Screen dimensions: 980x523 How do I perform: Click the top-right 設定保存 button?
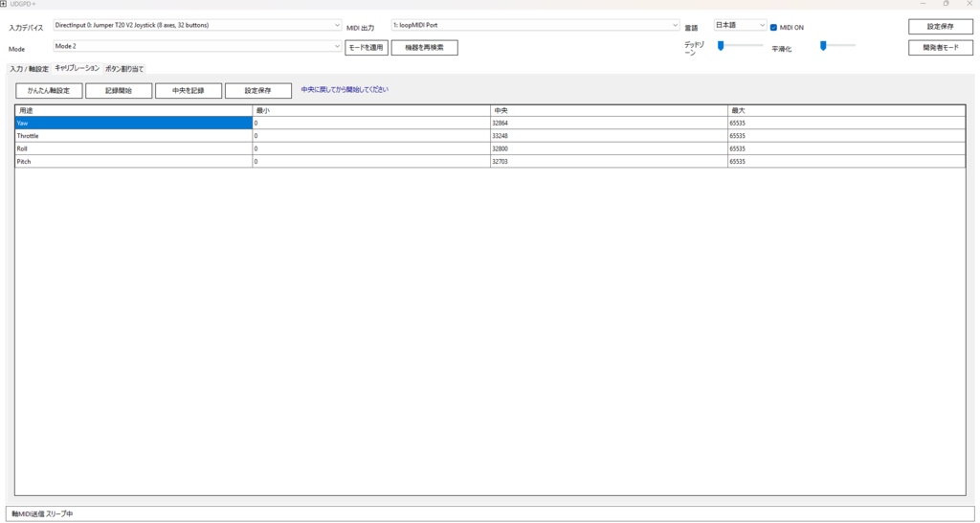pyautogui.click(x=941, y=27)
